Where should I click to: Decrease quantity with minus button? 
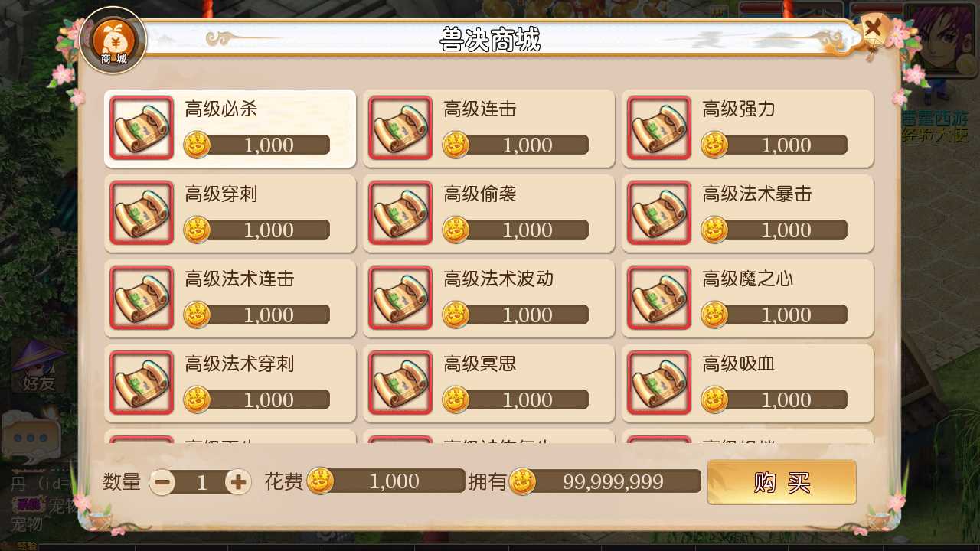tap(162, 481)
